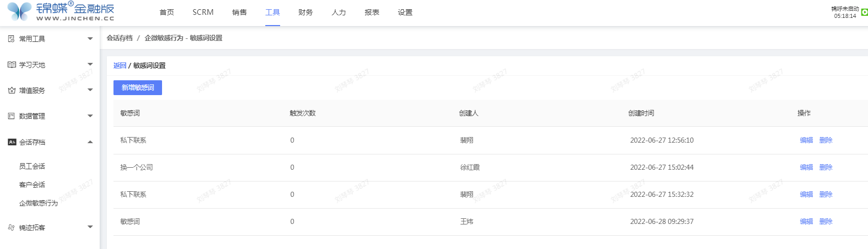
Task: Click the Jinchen butterfly logo
Action: (20, 11)
